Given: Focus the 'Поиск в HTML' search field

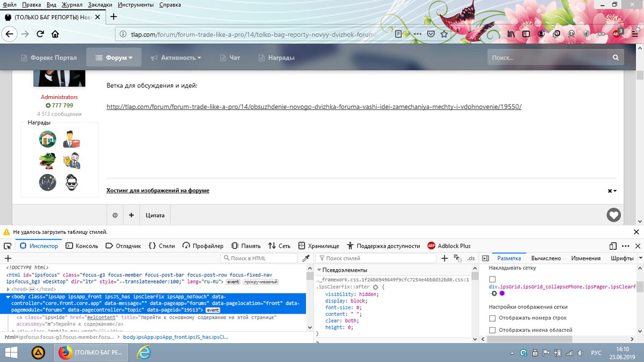Looking at the screenshot, I should pos(259,258).
